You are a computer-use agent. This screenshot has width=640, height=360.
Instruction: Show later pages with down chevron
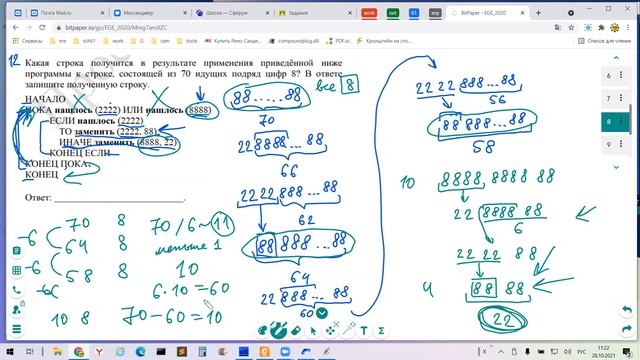(x=616, y=167)
